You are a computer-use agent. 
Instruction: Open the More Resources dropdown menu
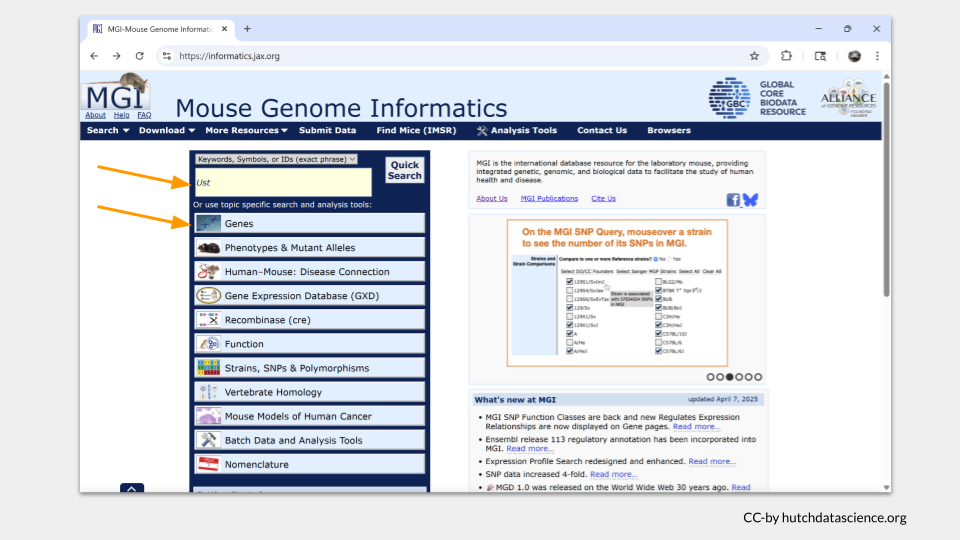coord(246,130)
